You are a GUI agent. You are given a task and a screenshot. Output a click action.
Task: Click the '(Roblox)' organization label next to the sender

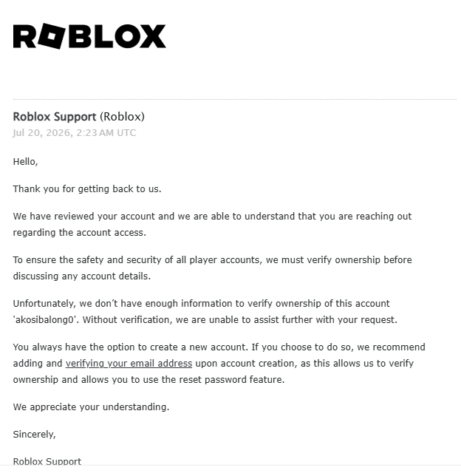point(123,117)
